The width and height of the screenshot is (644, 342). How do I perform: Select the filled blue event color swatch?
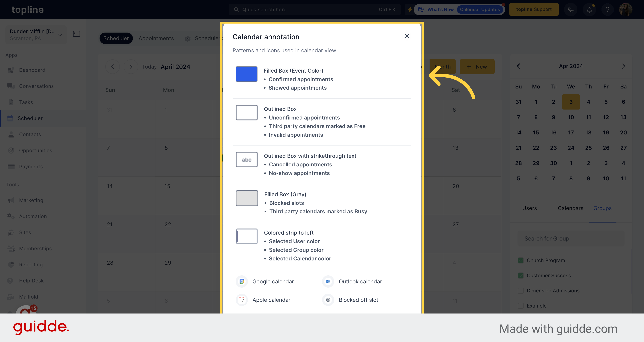click(x=247, y=74)
